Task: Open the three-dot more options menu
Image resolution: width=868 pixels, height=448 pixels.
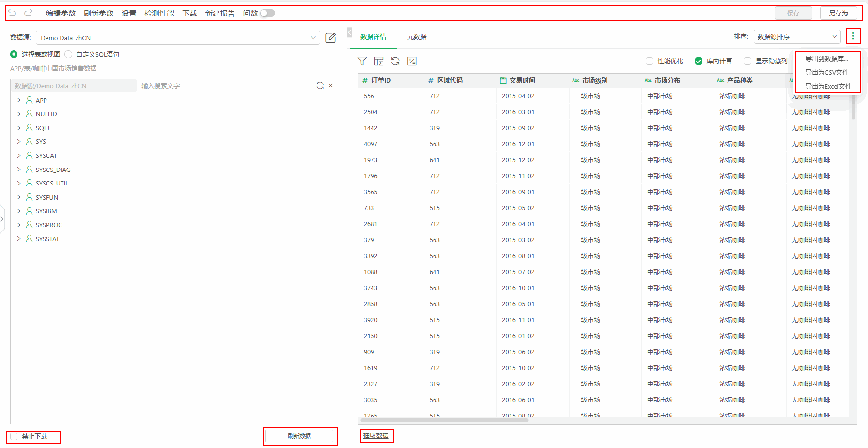Action: click(853, 36)
